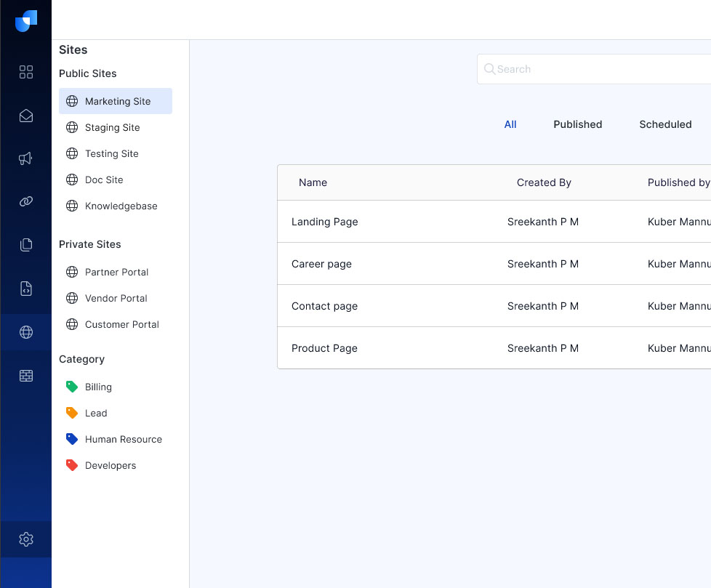Click the globe icon beside Partner Portal
Screen dimensions: 711x588
(72, 272)
